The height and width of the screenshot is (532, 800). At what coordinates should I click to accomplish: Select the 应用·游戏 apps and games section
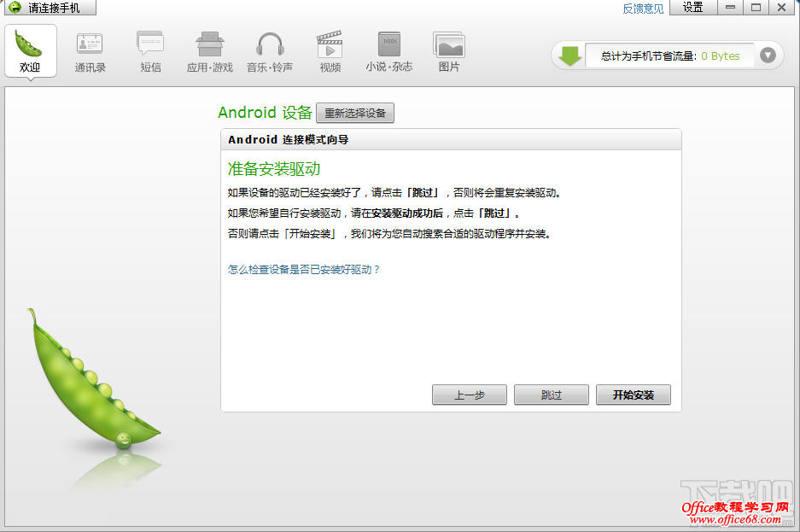[209, 50]
